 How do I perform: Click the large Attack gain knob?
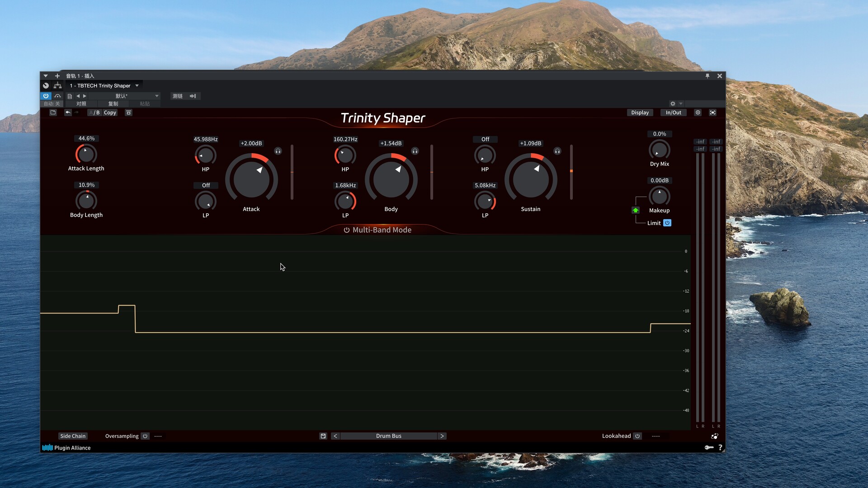tap(251, 179)
